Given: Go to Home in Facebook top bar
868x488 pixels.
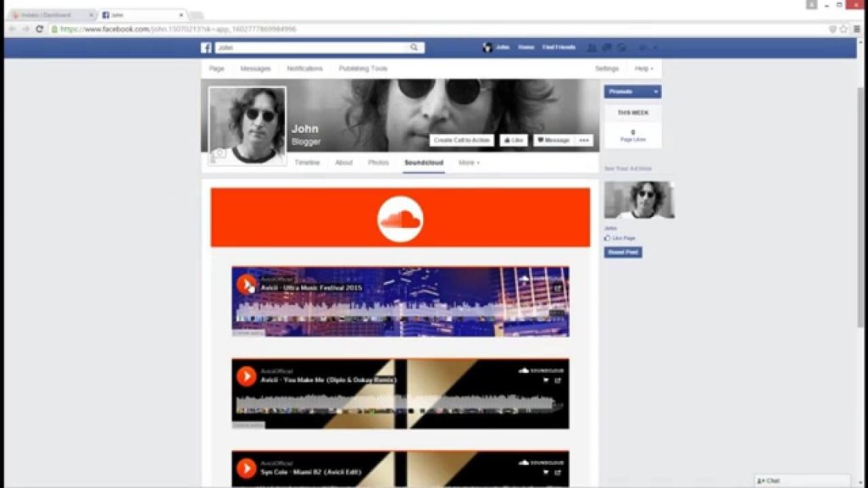Looking at the screenshot, I should pos(526,47).
